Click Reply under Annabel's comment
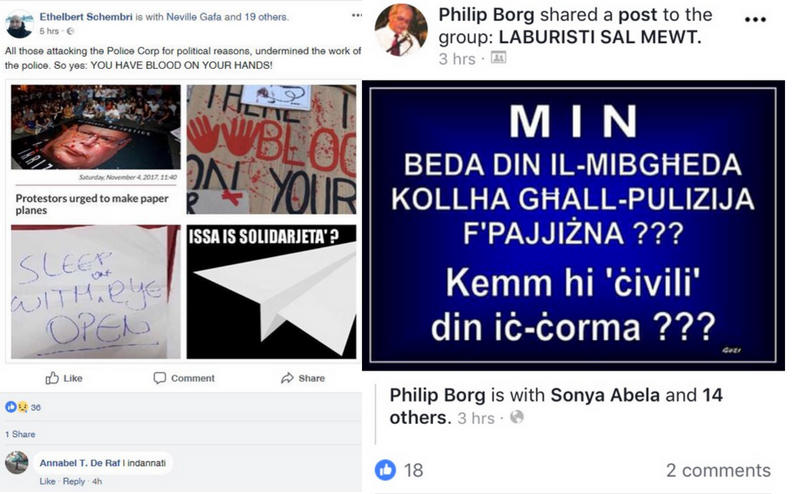The height and width of the screenshot is (494, 793). tap(74, 481)
